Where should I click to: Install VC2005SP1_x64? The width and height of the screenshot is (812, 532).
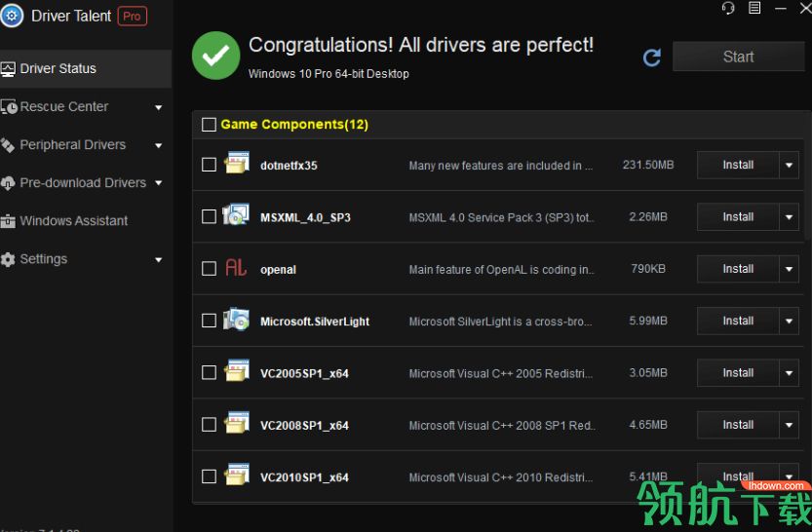tap(738, 373)
